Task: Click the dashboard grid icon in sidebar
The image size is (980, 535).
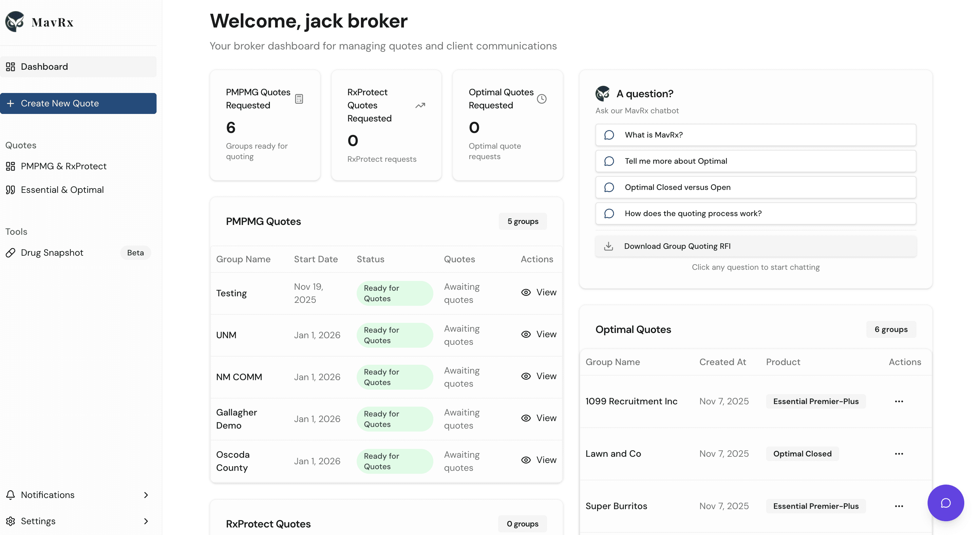Action: click(x=11, y=66)
